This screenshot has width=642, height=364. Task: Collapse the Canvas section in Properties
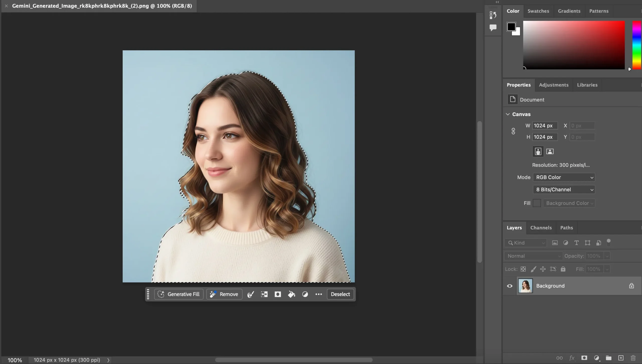point(508,114)
